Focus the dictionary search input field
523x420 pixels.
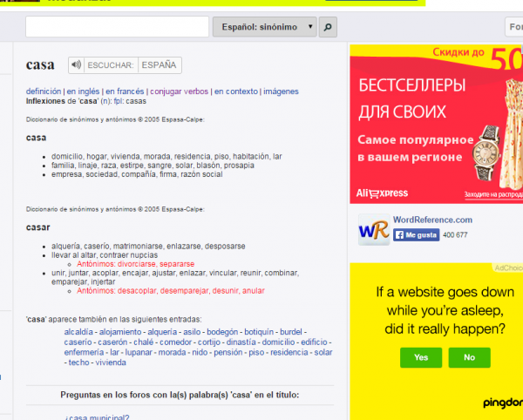pos(117,27)
